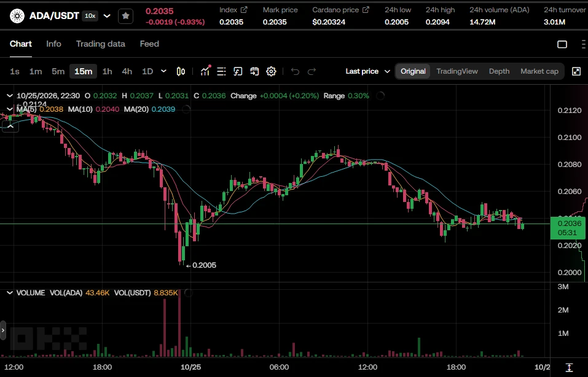Screen dimensions: 588x377
Task: Add ADA/USDT to favorites with star icon
Action: click(125, 16)
